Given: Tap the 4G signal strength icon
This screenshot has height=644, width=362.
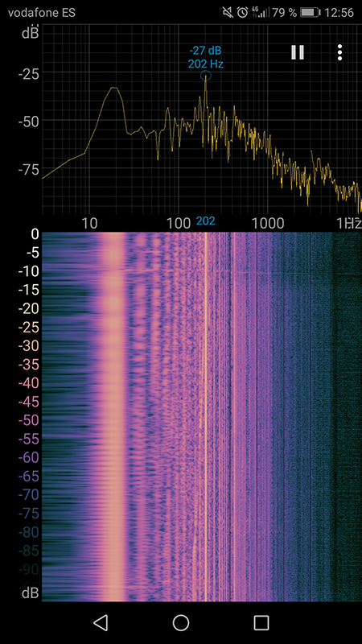Looking at the screenshot, I should (260, 13).
